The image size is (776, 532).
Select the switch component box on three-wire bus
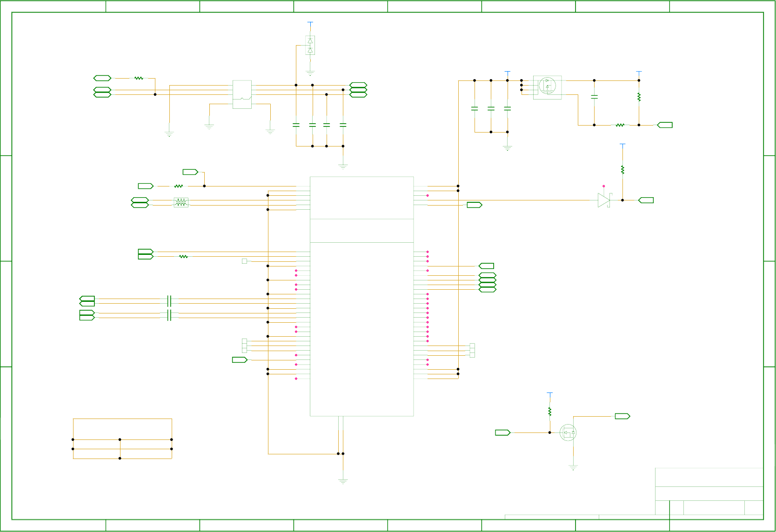click(242, 94)
